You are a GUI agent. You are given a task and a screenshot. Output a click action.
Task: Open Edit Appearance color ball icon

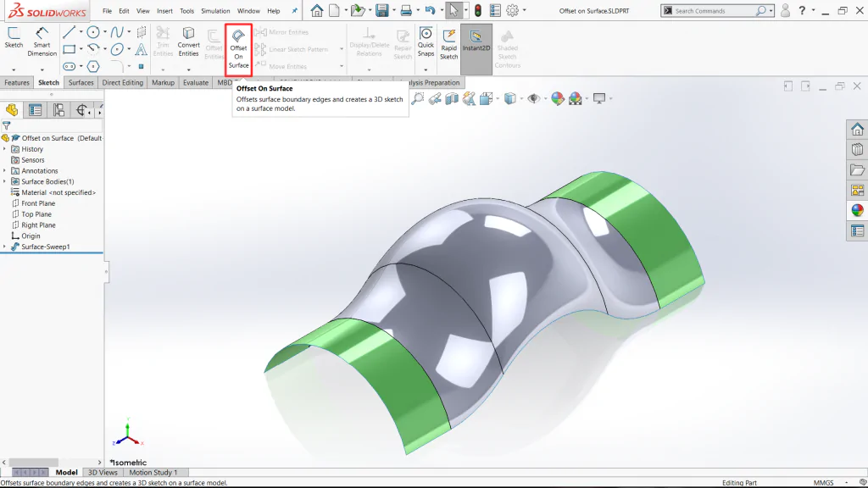point(558,98)
